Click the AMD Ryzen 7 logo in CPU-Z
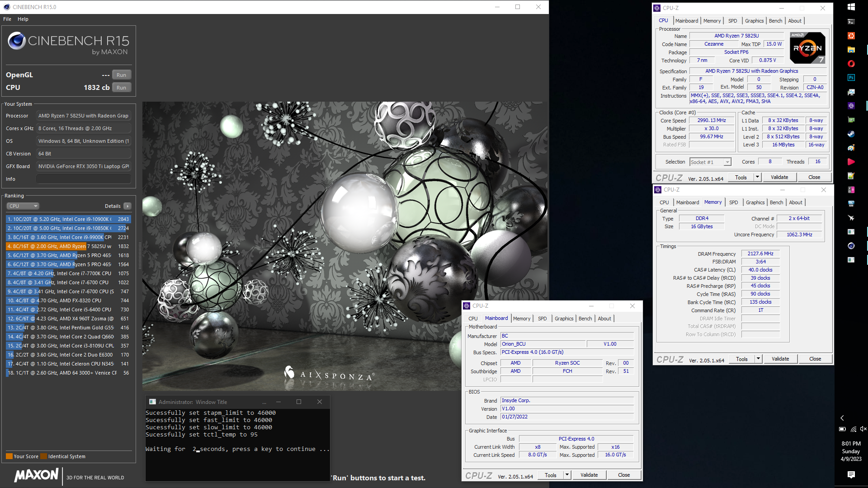The image size is (868, 488). coord(807,48)
